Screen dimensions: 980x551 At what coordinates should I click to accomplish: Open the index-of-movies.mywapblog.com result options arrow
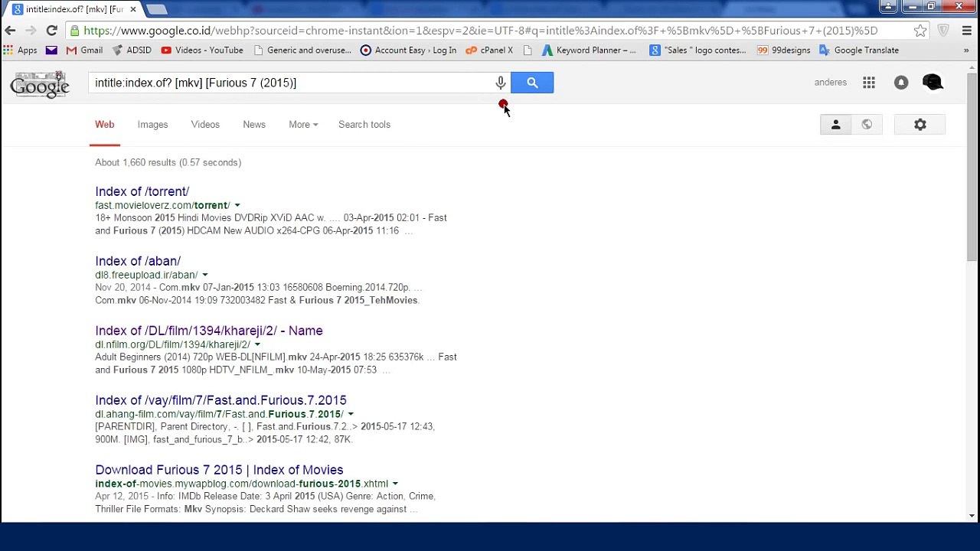click(395, 484)
